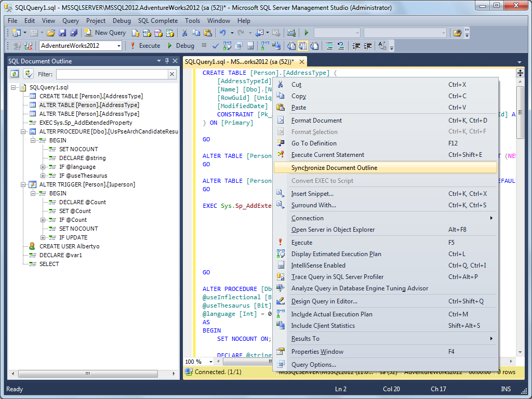532x399 pixels.
Task: Collapse the ALTER PROCEDURE tree node
Action: point(23,131)
